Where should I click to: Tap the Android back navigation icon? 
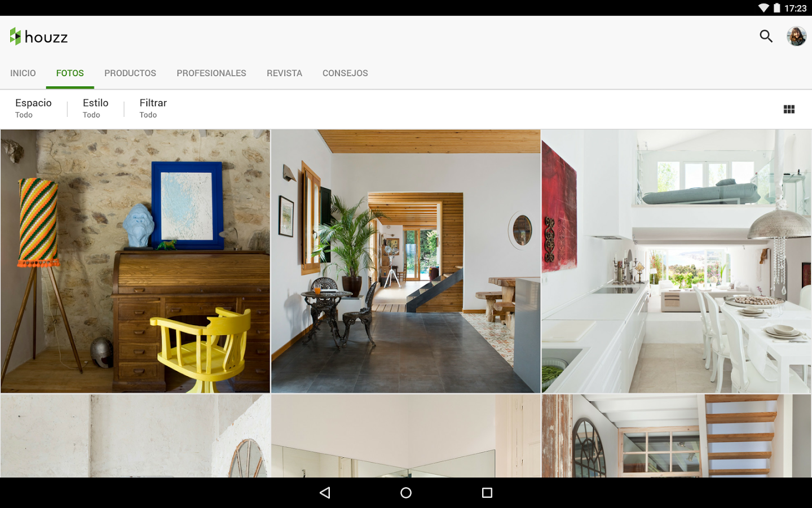click(x=325, y=492)
